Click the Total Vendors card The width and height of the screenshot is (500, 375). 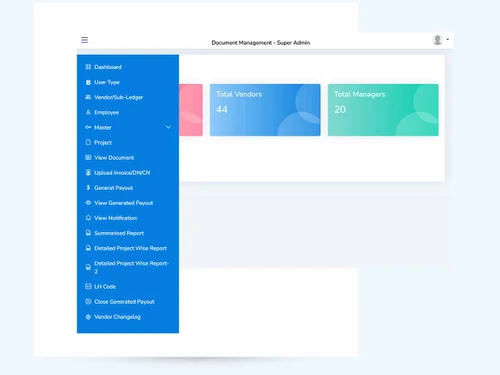click(265, 110)
